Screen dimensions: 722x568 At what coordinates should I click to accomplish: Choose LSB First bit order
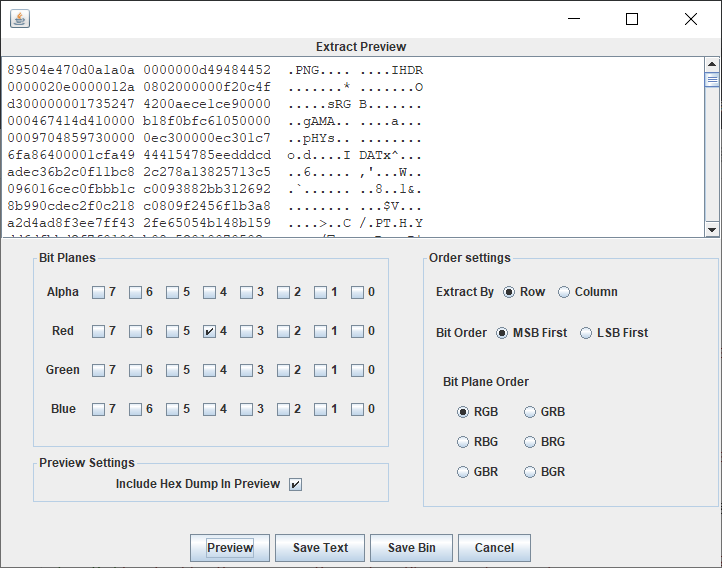pyautogui.click(x=586, y=333)
